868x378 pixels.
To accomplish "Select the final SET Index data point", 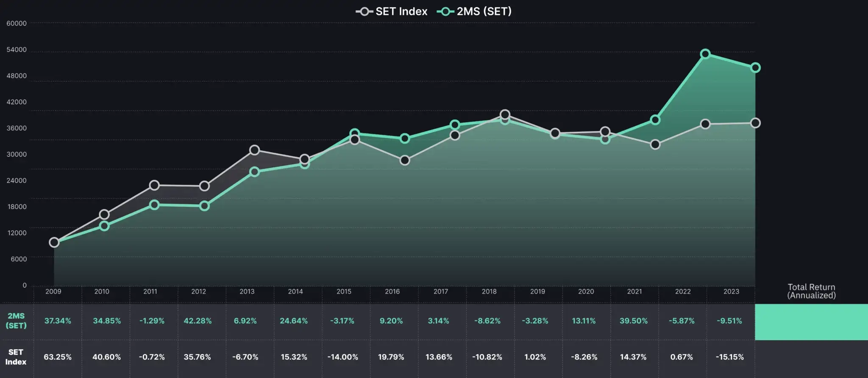I will point(755,123).
